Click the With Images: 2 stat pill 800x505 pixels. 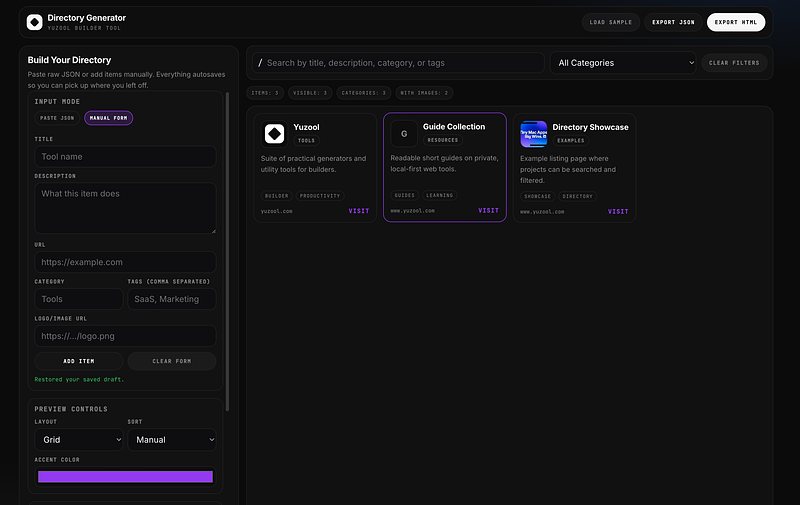[x=424, y=93]
